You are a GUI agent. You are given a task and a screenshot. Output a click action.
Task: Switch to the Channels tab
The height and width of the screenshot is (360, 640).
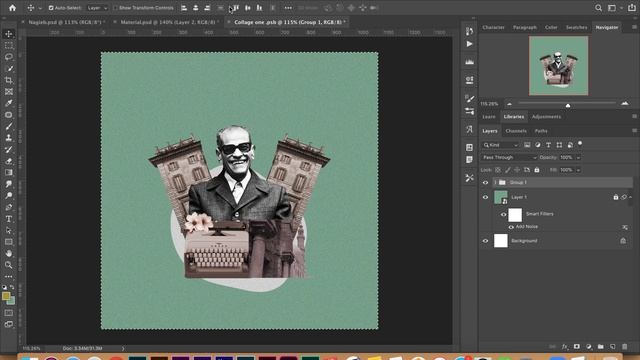tap(516, 131)
